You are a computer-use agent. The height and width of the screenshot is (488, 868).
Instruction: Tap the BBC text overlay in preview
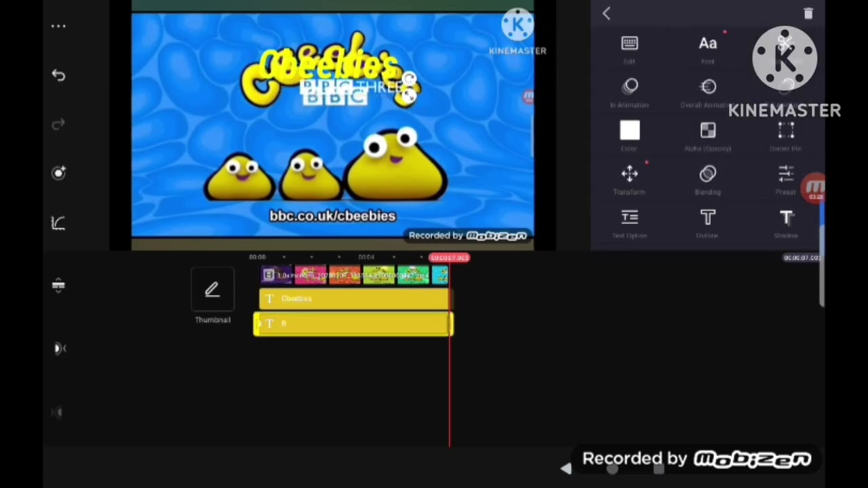pyautogui.click(x=334, y=98)
